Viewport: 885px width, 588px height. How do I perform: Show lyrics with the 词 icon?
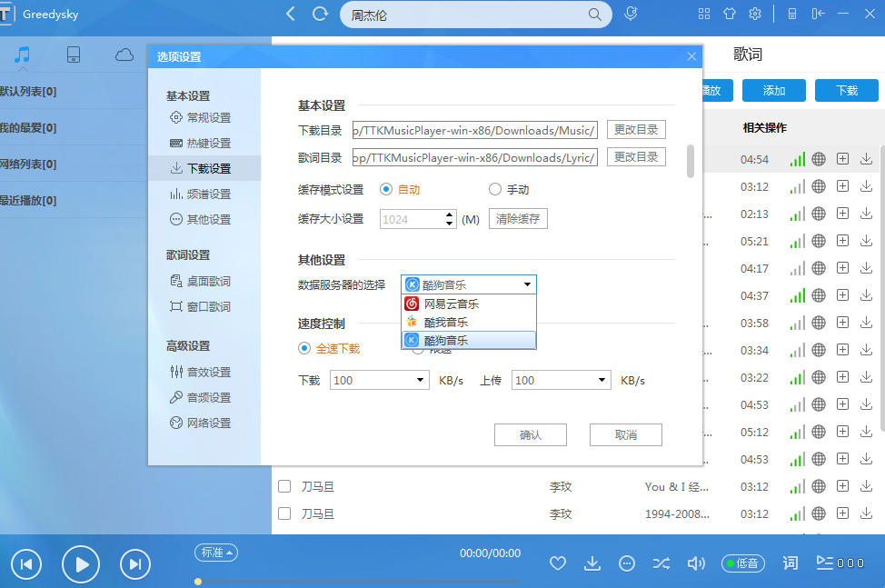pos(791,563)
